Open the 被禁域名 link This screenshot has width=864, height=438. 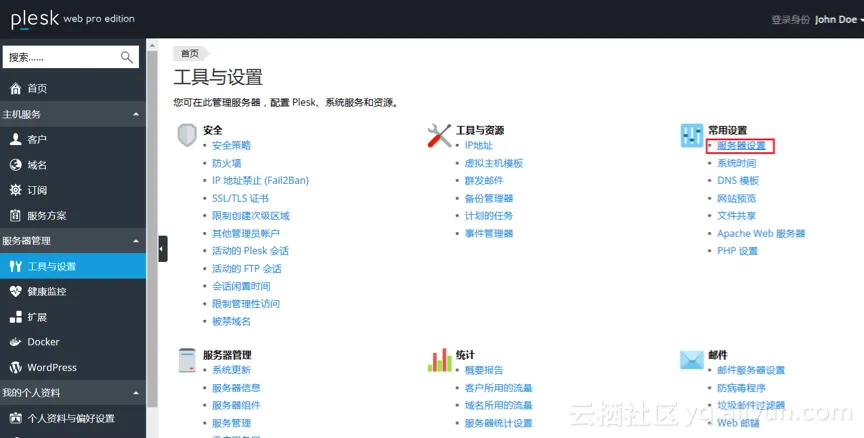coord(231,321)
